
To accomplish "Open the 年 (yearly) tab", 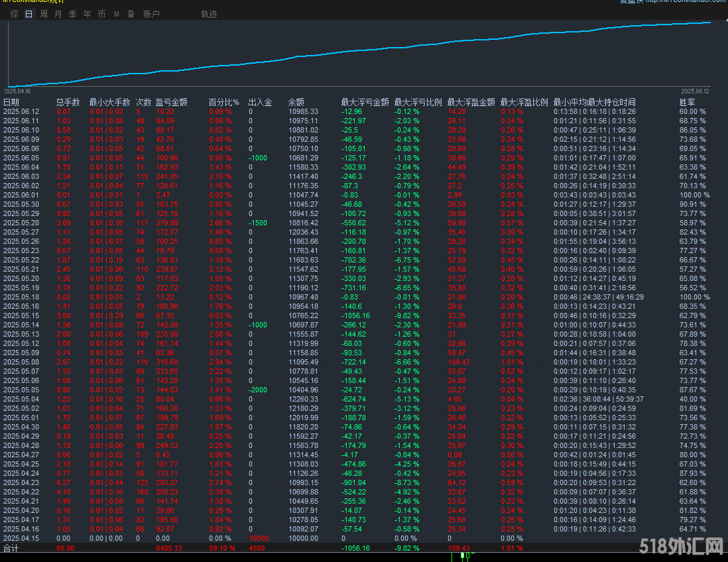I will click(x=88, y=14).
